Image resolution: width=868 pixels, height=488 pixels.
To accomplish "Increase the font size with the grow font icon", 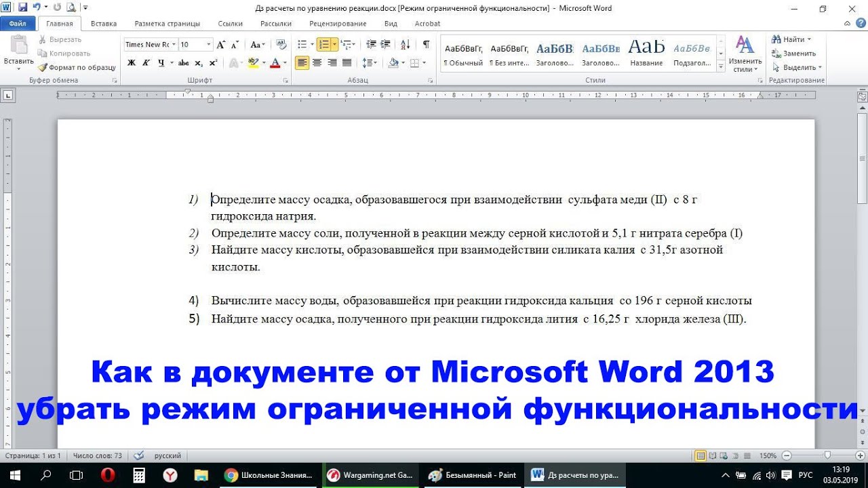I will pos(220,45).
